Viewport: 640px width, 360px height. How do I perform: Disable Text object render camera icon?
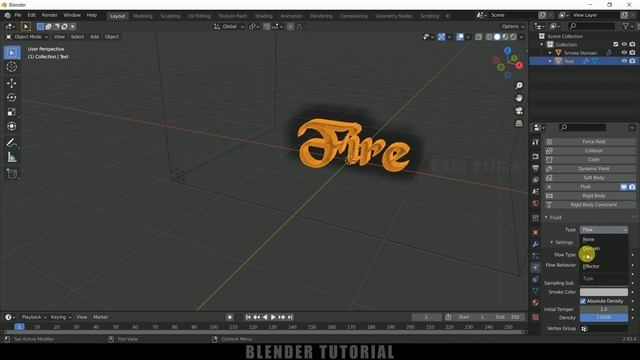tap(632, 61)
